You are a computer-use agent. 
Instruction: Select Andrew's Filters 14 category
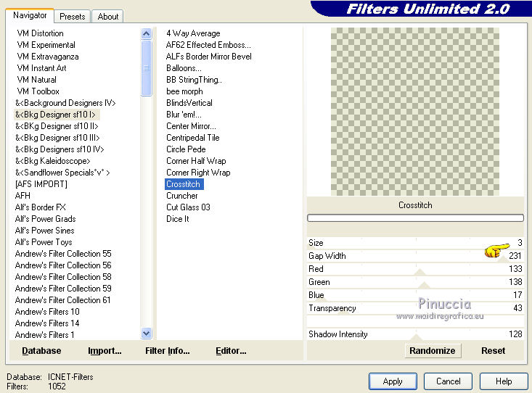[x=47, y=323]
